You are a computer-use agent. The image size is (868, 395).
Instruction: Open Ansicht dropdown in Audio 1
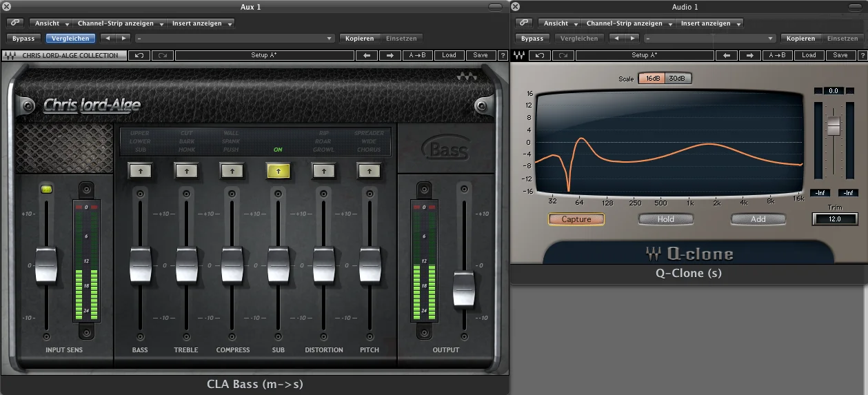(560, 23)
